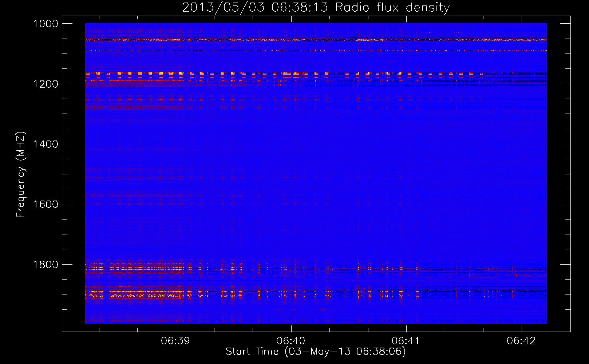Click the 06:40 time tick label
The image size is (589, 364).
[291, 341]
